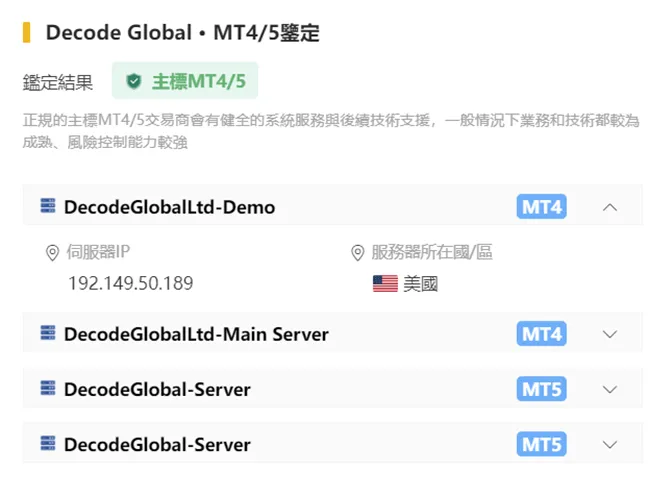Click the server icon beside DecodeGlobalLtd-Main Server

click(48, 333)
